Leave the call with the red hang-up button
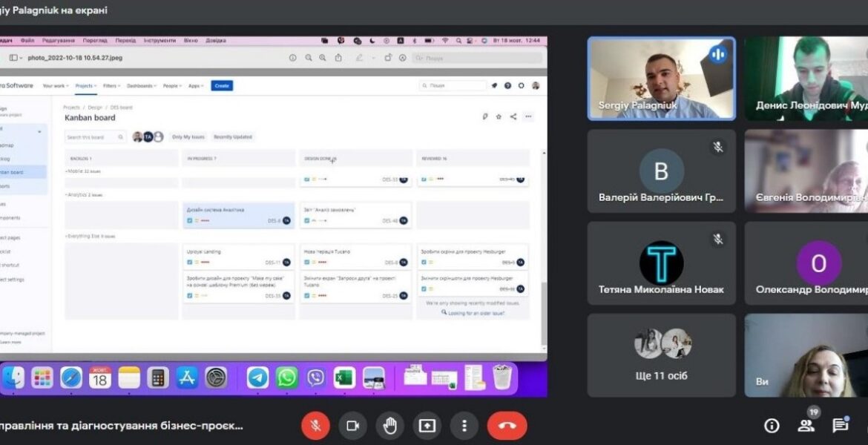The height and width of the screenshot is (445, 868). (507, 426)
